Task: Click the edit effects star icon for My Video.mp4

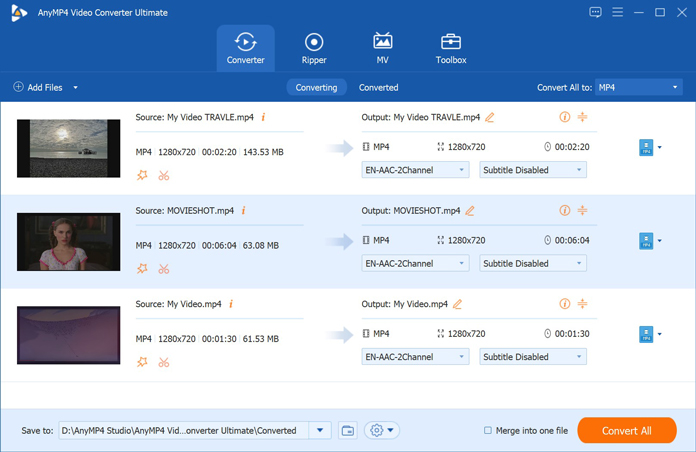Action: click(142, 362)
